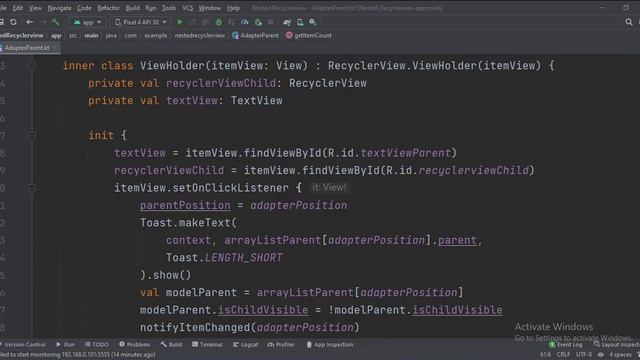Click the 'src' breadcrumb segment

[x=73, y=36]
